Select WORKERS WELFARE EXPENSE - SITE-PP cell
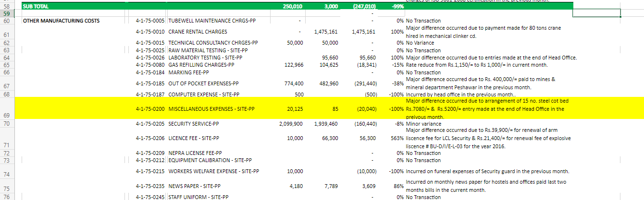 213,171
